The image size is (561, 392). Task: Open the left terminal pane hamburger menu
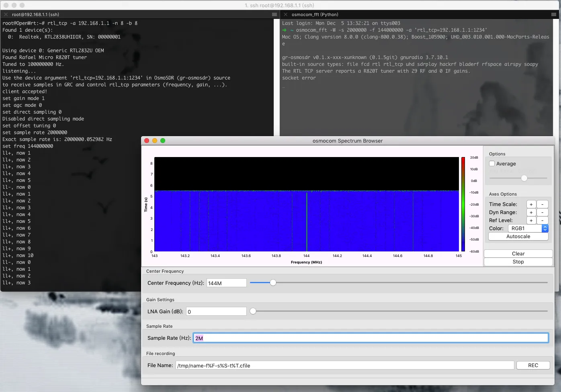point(274,14)
